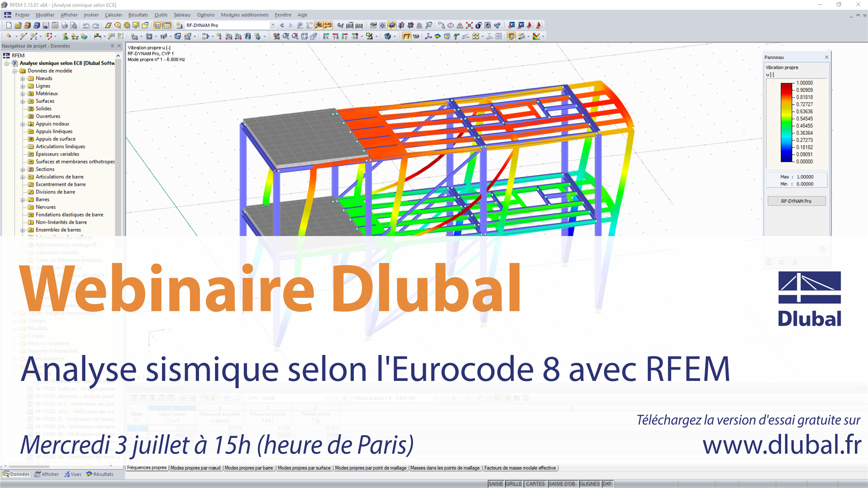Click the isometric cube view icon
The width and height of the screenshot is (868, 488).
(x=304, y=36)
